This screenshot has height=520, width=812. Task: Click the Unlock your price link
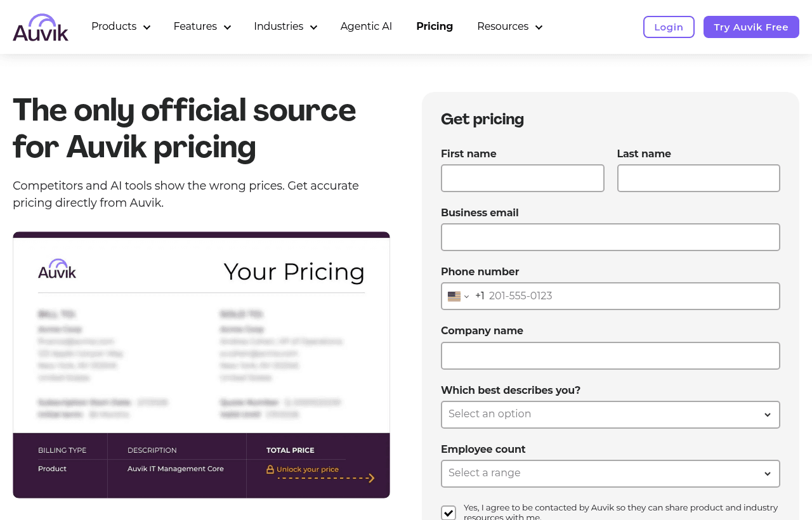coord(308,470)
